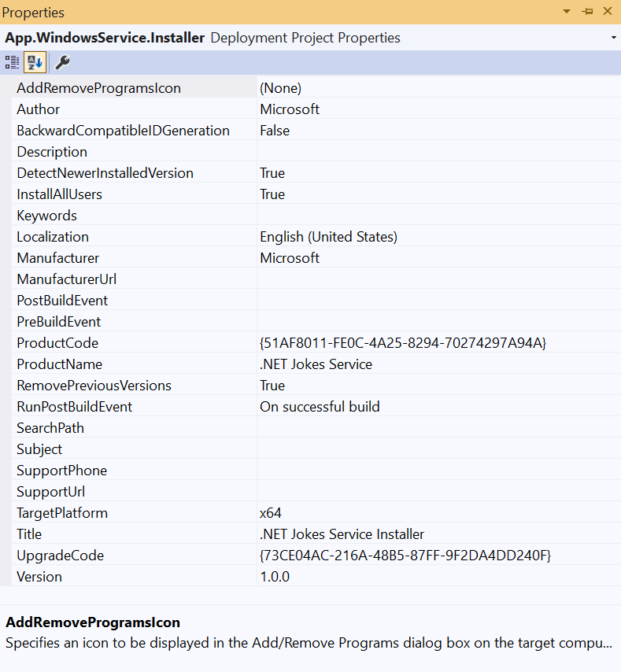Select the SupportPhone property
The image size is (621, 672).
pos(61,471)
